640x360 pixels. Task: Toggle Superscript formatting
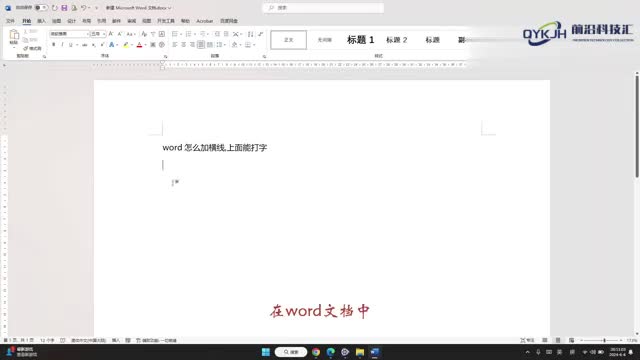102,44
